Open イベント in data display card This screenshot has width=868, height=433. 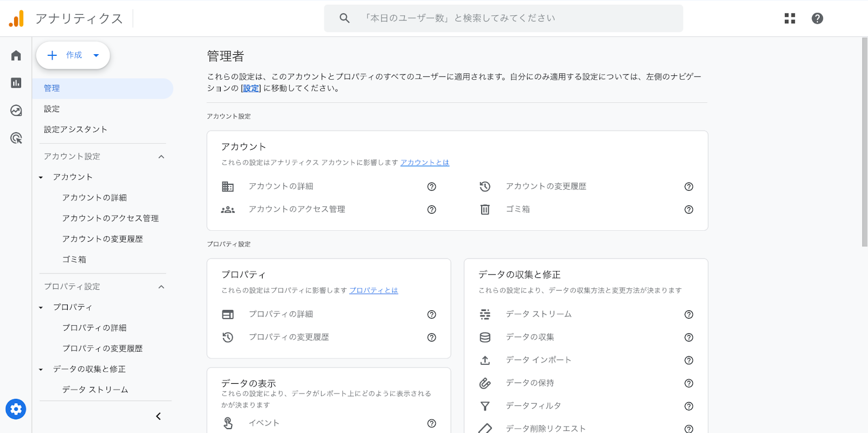click(264, 423)
